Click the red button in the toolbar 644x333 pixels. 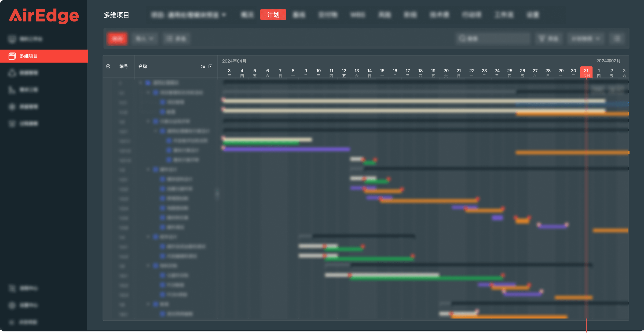point(117,39)
